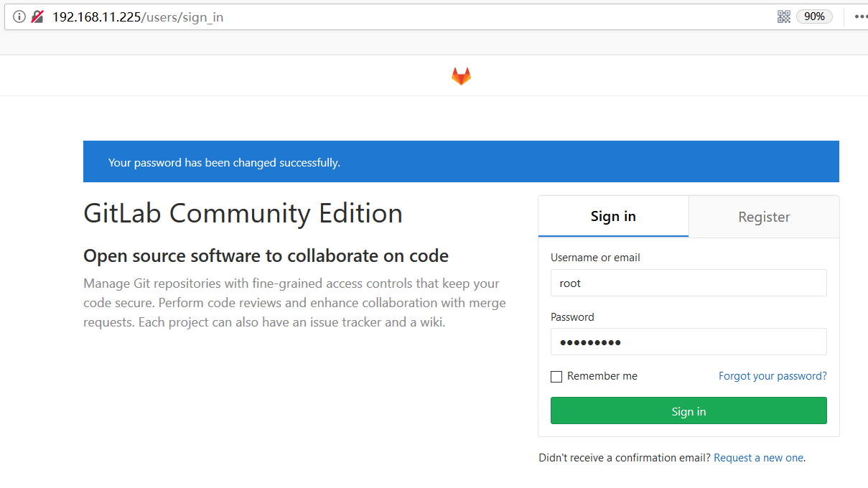The height and width of the screenshot is (488, 868).
Task: Click into the Password input field
Action: (689, 342)
